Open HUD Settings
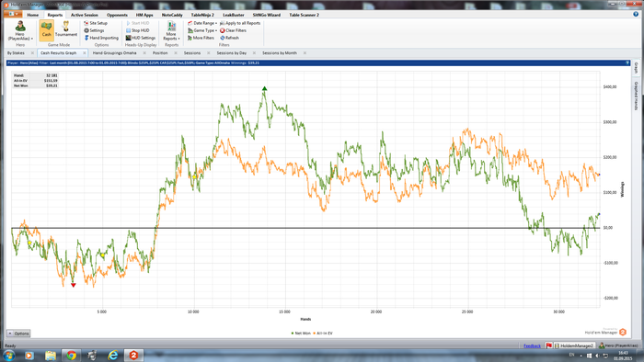Screen dimensions: 644x362 pyautogui.click(x=141, y=38)
